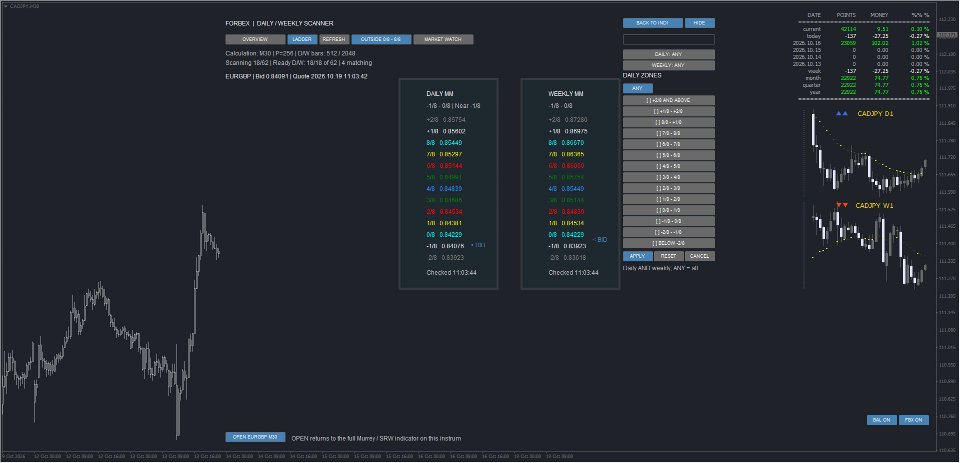Check the 6/8 - 7/8 zone
960x463 pixels.
coord(669,144)
